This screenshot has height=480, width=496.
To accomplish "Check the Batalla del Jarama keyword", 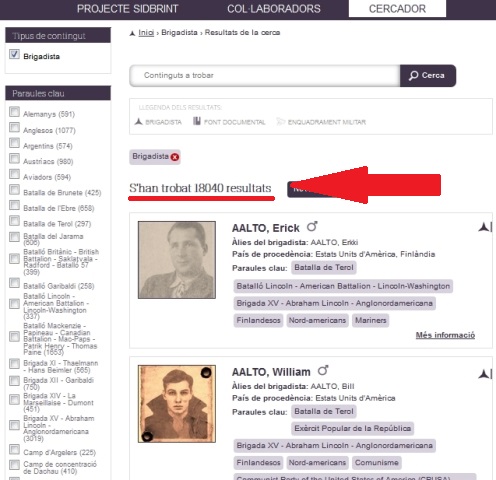I will (14, 237).
